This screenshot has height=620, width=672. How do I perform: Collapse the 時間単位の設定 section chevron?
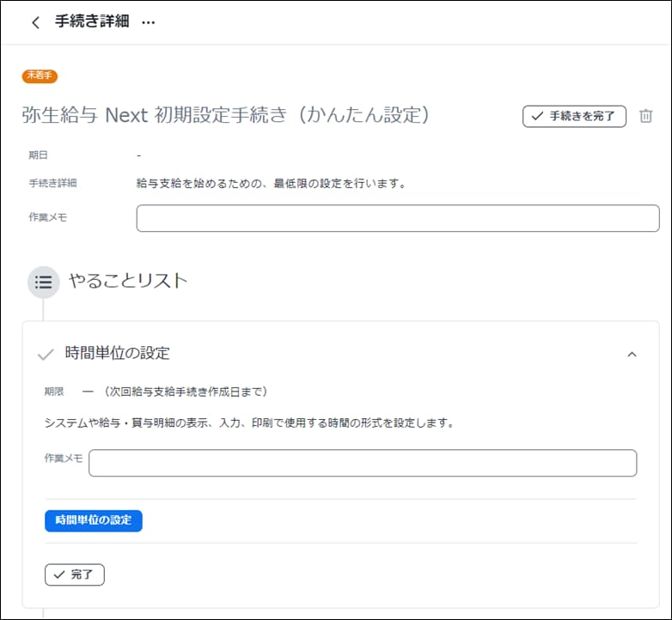click(x=632, y=355)
